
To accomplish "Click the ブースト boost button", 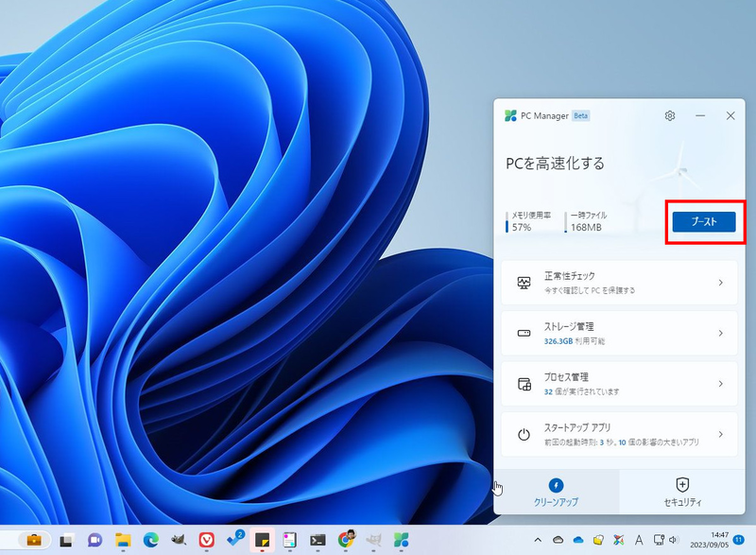I will pyautogui.click(x=703, y=221).
